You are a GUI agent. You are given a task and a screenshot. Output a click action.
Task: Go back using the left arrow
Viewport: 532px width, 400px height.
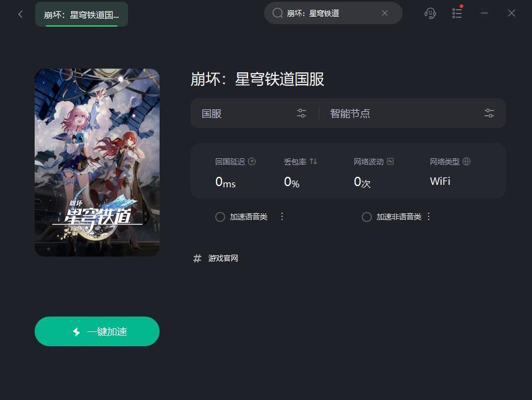20,14
